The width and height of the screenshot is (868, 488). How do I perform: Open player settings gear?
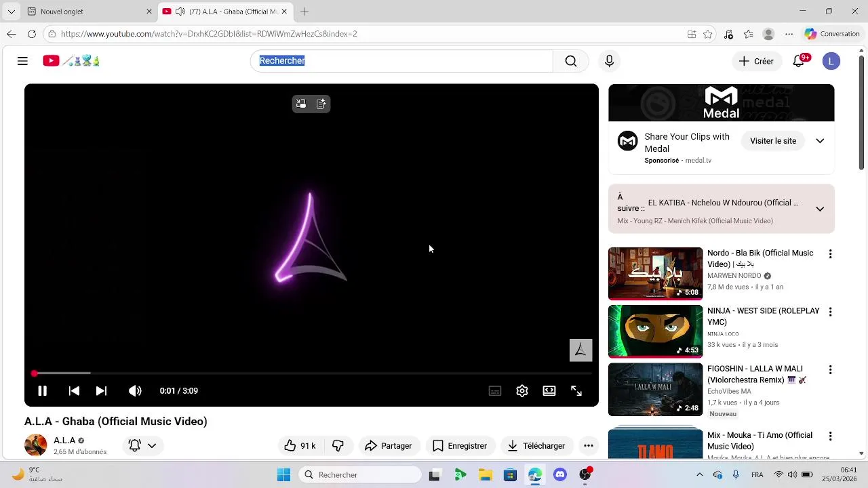click(522, 391)
